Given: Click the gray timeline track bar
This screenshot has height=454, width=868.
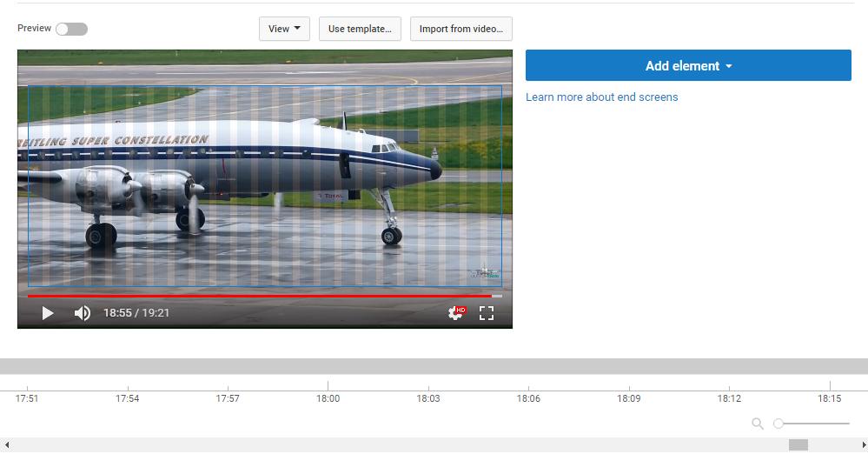Looking at the screenshot, I should click(x=434, y=366).
